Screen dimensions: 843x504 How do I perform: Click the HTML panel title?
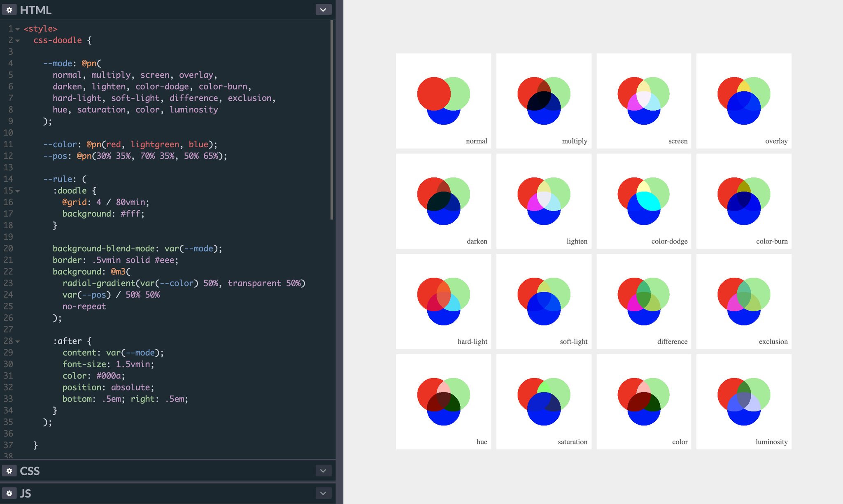(36, 10)
